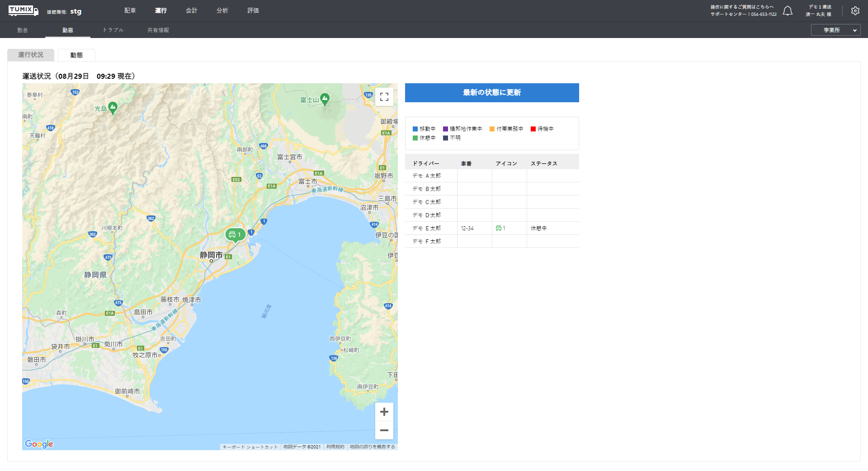868x471 pixels.
Task: Zoom in on the map
Action: click(384, 412)
